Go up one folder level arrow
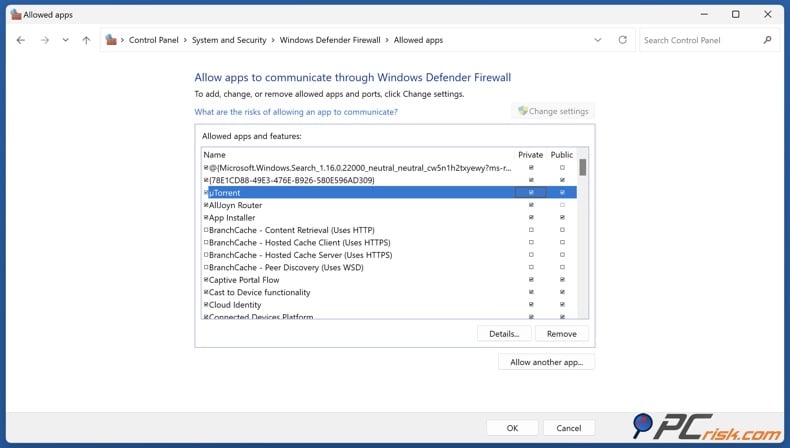The image size is (790, 448). (x=86, y=40)
